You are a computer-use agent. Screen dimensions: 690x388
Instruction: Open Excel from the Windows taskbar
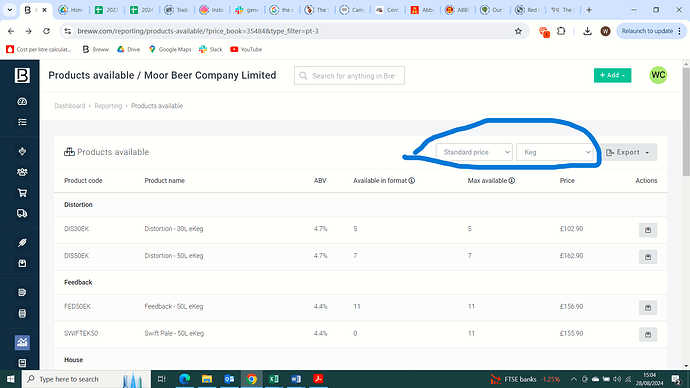point(273,379)
